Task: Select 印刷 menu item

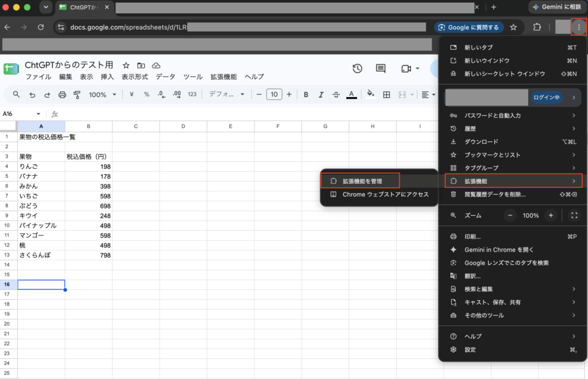Action: pos(513,237)
